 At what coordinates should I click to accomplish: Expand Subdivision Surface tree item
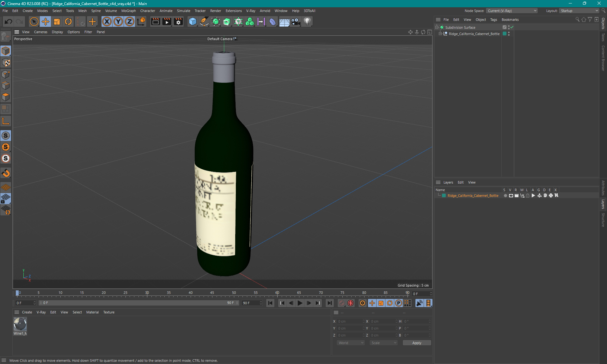pyautogui.click(x=437, y=27)
